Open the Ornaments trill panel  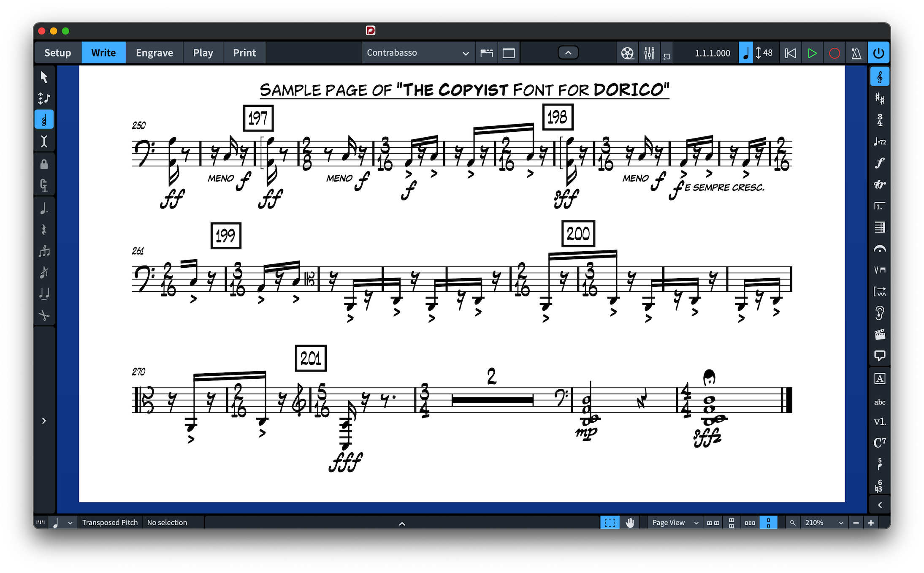880,185
